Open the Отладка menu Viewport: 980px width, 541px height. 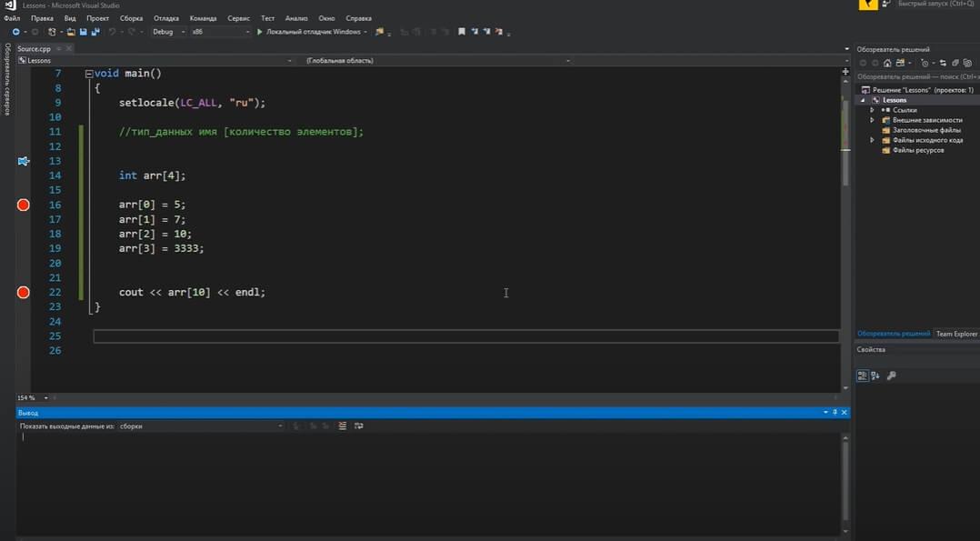coord(166,19)
